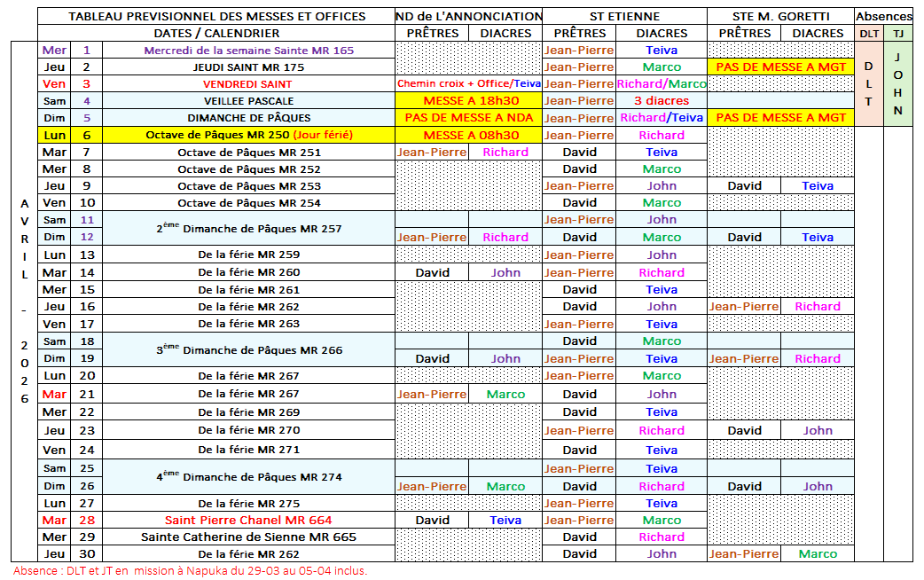Screen dimensions: 924x580
Task: Click 'Octave de Pâques MR 250 (Jour férié)' cell
Action: click(248, 135)
